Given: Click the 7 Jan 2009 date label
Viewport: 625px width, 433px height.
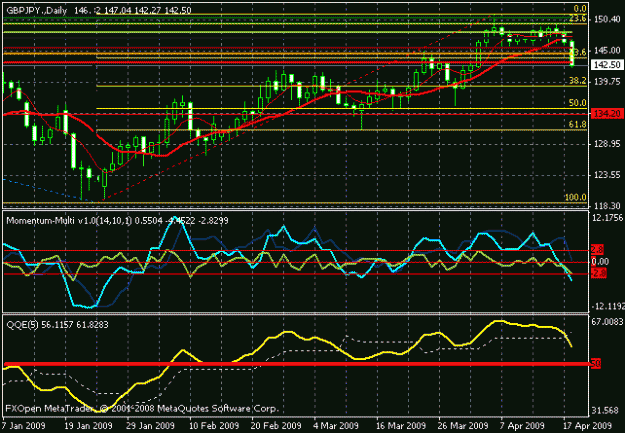Looking at the screenshot, I should coord(24,426).
